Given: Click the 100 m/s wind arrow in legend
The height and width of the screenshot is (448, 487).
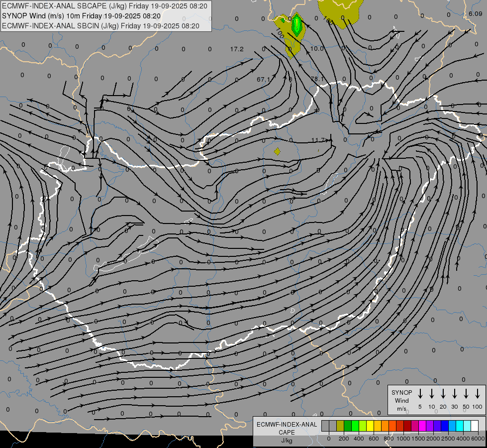Looking at the screenshot, I should coord(478,394).
